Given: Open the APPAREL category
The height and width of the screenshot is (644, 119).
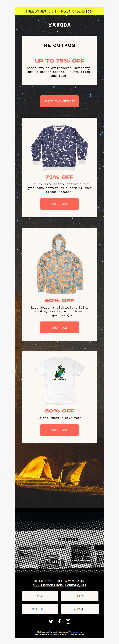Looking at the screenshot, I should tap(79, 609).
